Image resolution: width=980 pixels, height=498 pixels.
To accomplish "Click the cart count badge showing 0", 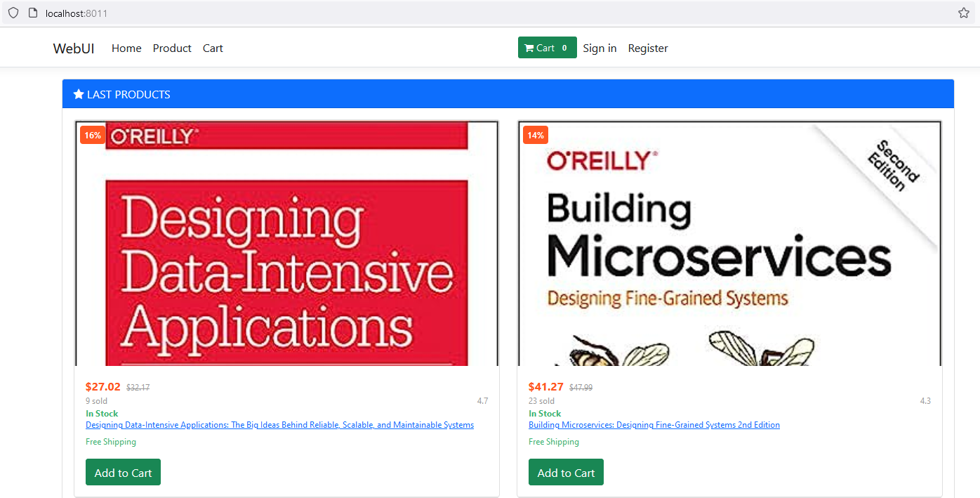I will tap(564, 48).
